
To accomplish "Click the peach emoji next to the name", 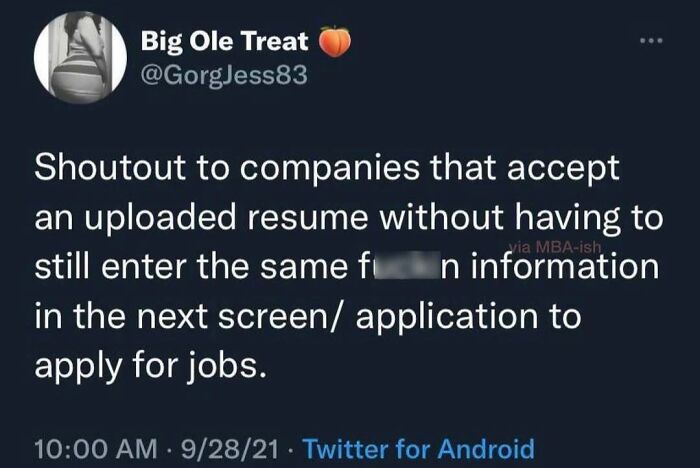I will tap(334, 43).
